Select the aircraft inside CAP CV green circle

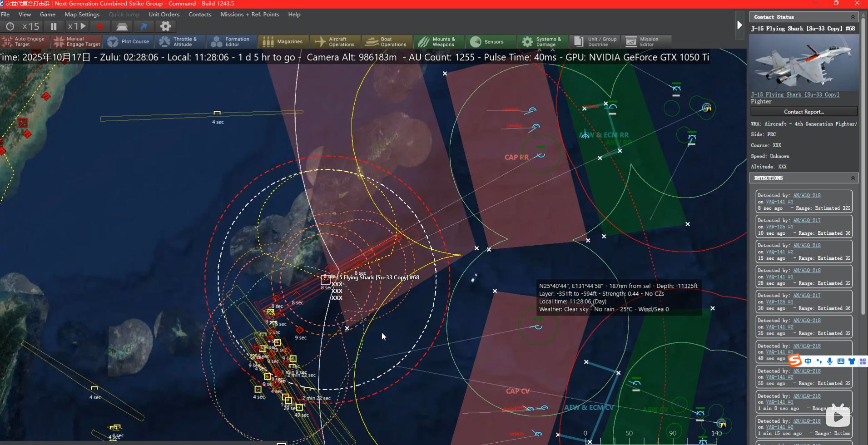point(538,326)
